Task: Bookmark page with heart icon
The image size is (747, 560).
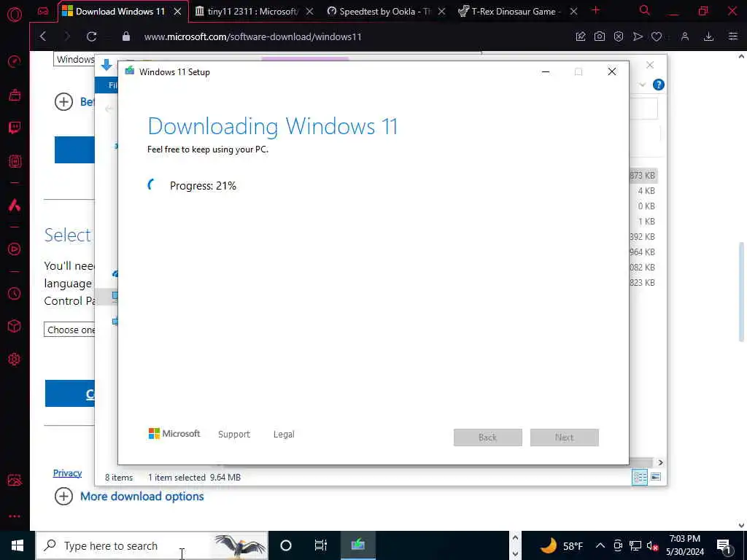Action: pyautogui.click(x=657, y=36)
